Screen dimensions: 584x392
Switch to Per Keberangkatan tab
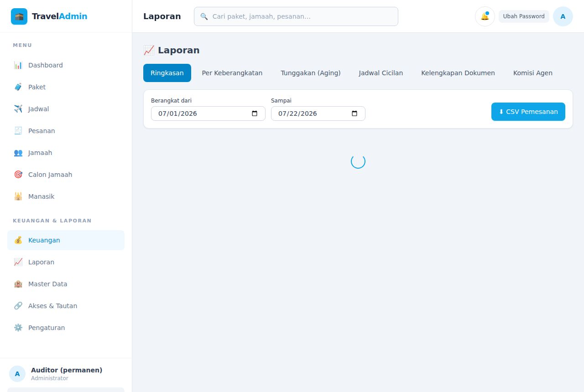[232, 73]
